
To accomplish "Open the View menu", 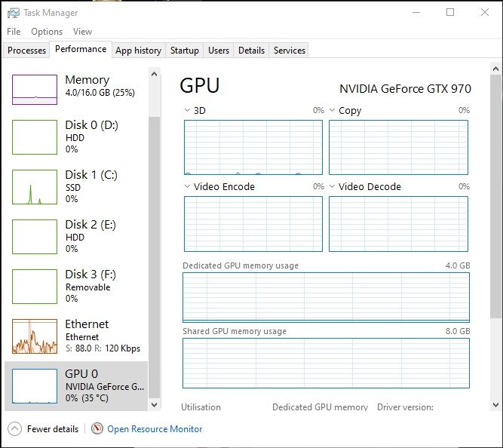I will 82,32.
